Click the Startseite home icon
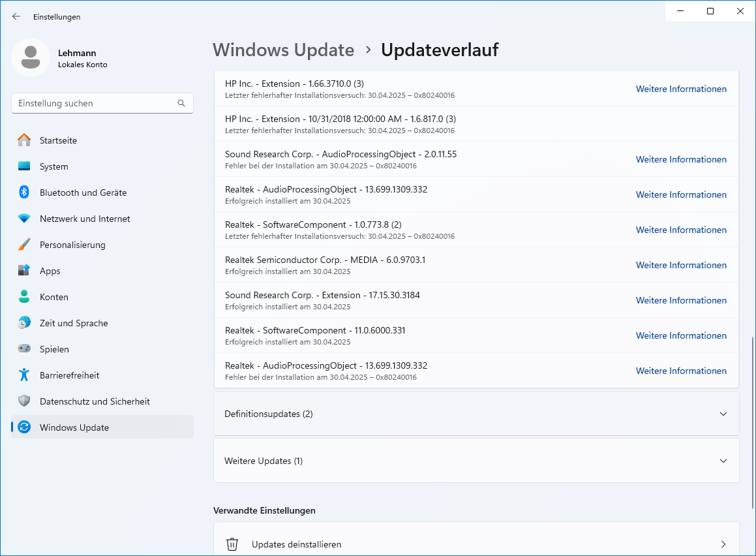This screenshot has width=756, height=556. pos(24,140)
